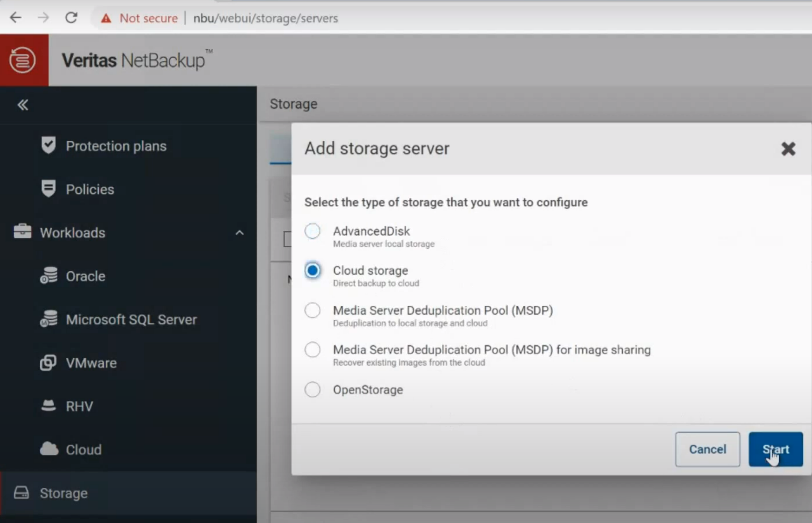
Task: Select the OpenStorage radio button
Action: coord(312,390)
